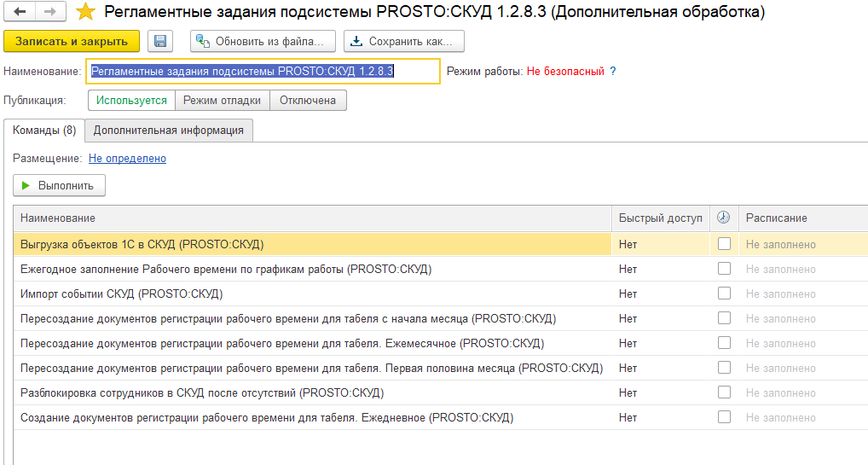Viewport: 868px width, 465px height.
Task: Click 'Не заполнено' schedule for 'Импорт событии СКУД' row
Action: point(780,294)
